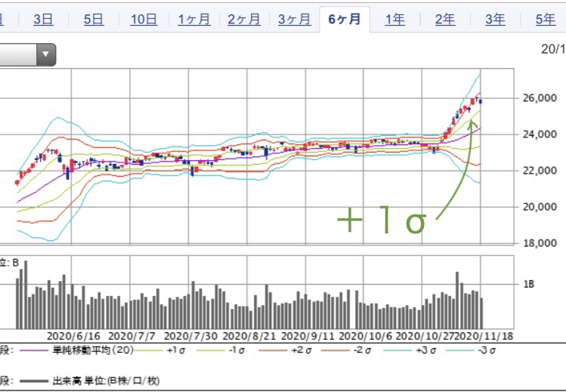Click the 2020/9/11 date label

pyautogui.click(x=308, y=336)
